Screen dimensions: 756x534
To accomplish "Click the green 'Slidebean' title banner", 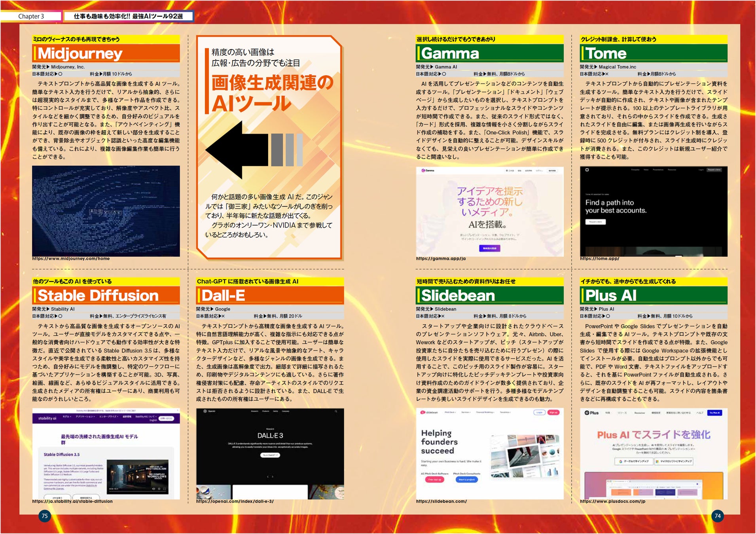I will click(490, 295).
